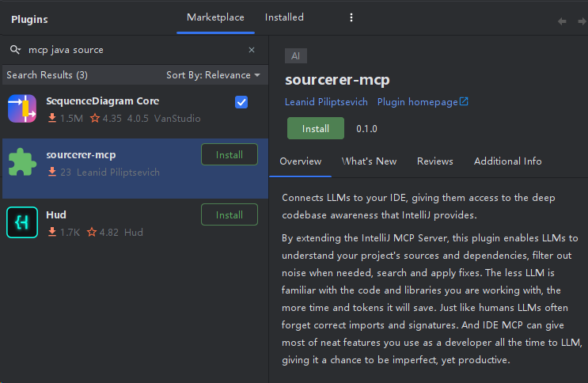Image resolution: width=588 pixels, height=383 pixels.
Task: Click the SequenceDiagram Core star rating icon
Action: [x=95, y=119]
